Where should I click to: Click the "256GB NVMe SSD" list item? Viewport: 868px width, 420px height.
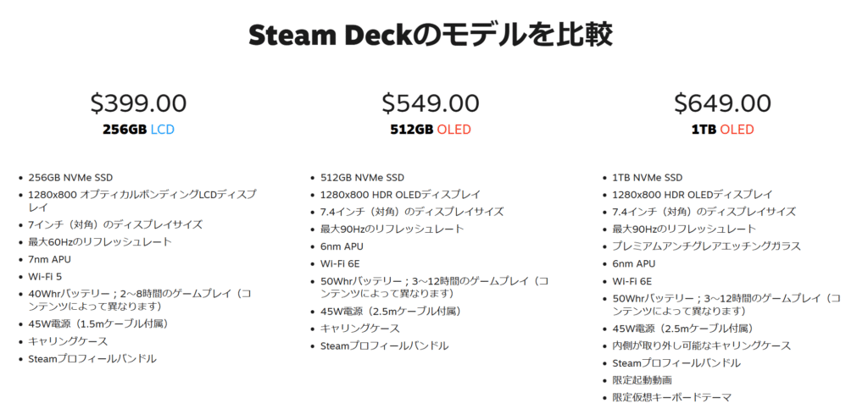[70, 177]
